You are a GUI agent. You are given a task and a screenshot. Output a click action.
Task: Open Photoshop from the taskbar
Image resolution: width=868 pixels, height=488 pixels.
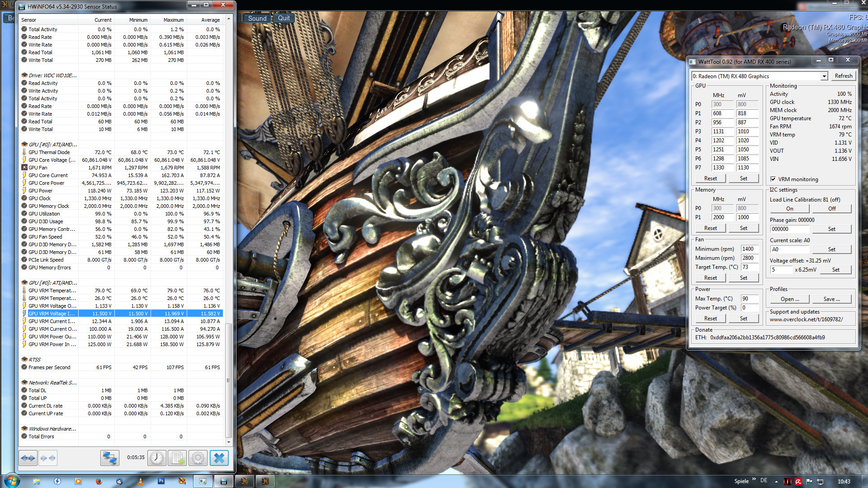coord(161,481)
